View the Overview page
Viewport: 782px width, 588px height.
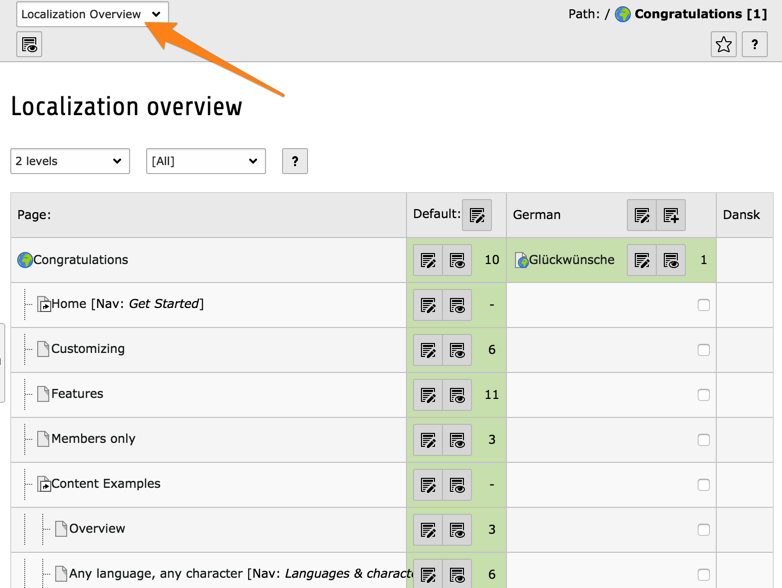pyautogui.click(x=457, y=529)
